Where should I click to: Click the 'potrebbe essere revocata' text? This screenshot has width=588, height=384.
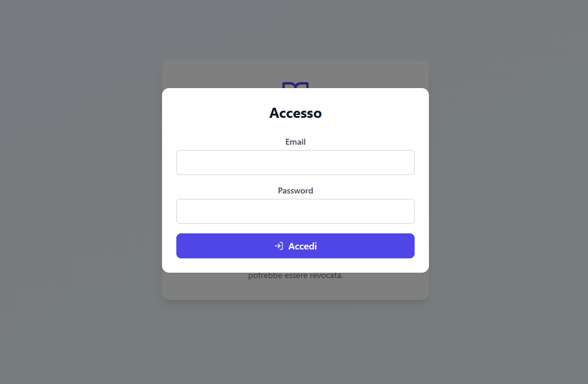[295, 276]
